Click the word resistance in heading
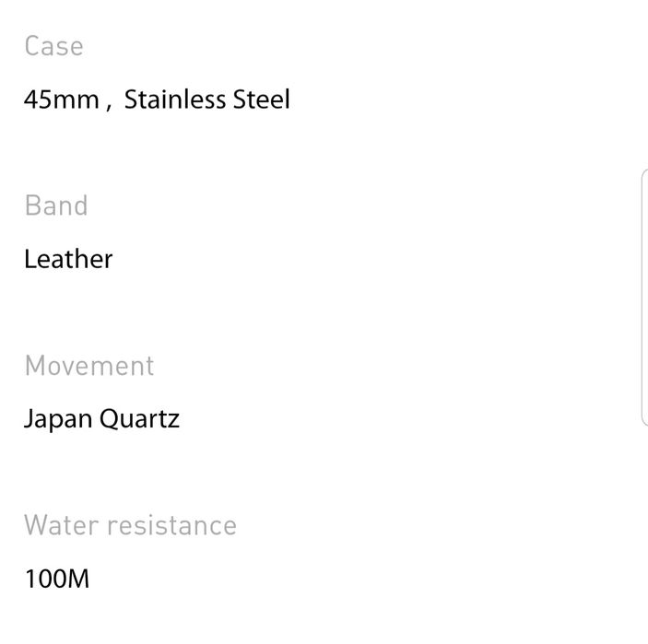This screenshot has height=644, width=648. (x=172, y=525)
